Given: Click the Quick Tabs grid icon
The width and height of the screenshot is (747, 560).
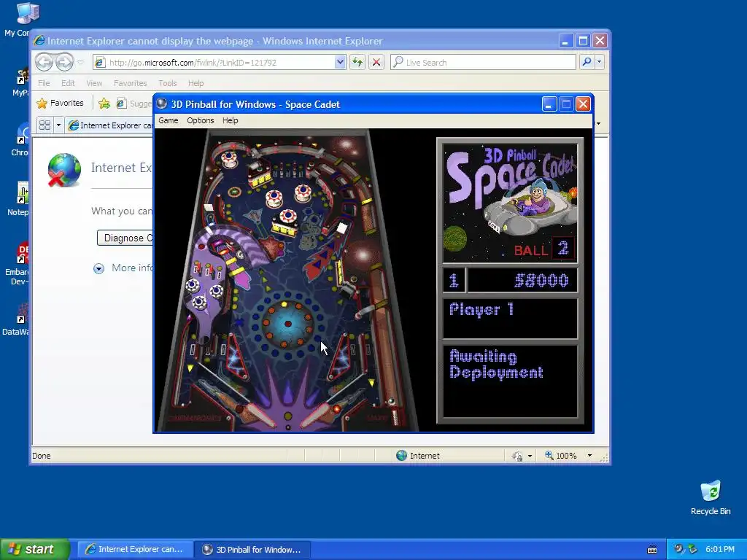Looking at the screenshot, I should tap(44, 125).
